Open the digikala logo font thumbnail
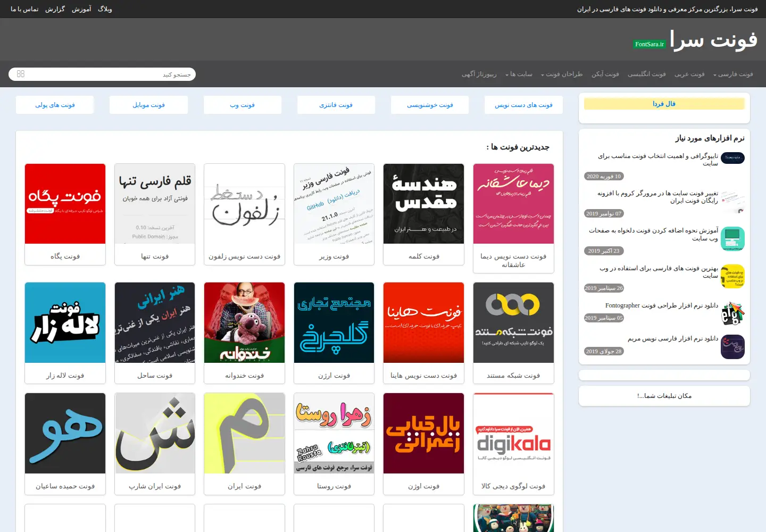The width and height of the screenshot is (766, 532). tap(513, 434)
